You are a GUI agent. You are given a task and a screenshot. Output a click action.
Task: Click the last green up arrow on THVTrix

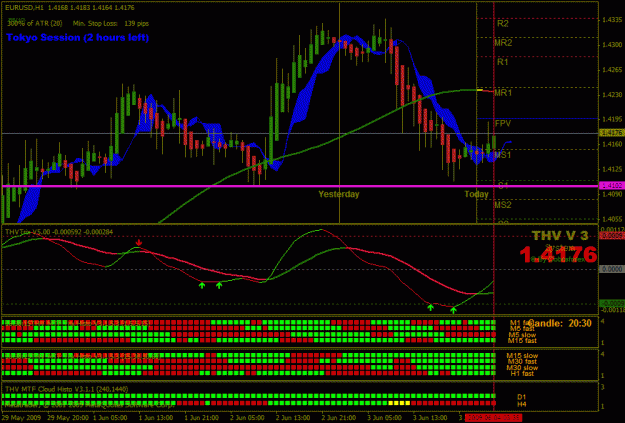click(453, 310)
